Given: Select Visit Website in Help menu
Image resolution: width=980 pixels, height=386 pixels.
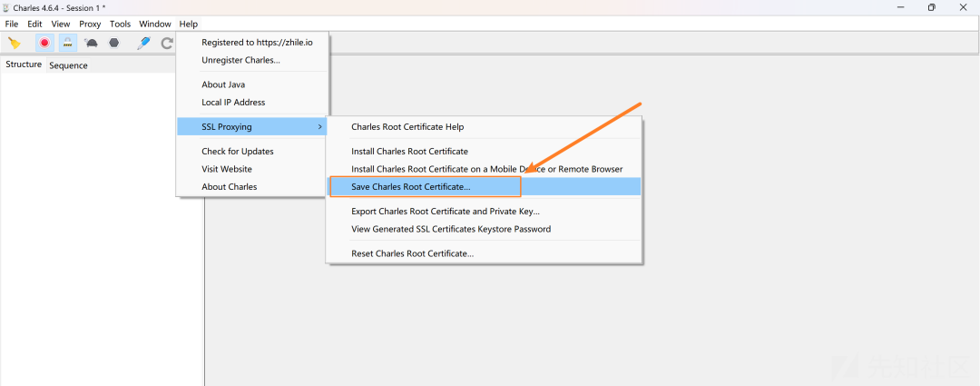Looking at the screenshot, I should click(252, 169).
